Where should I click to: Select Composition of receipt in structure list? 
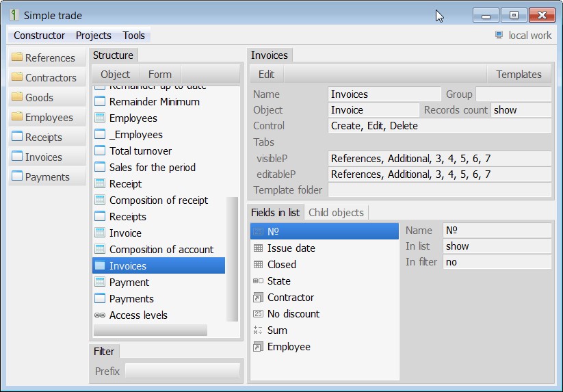click(x=159, y=200)
